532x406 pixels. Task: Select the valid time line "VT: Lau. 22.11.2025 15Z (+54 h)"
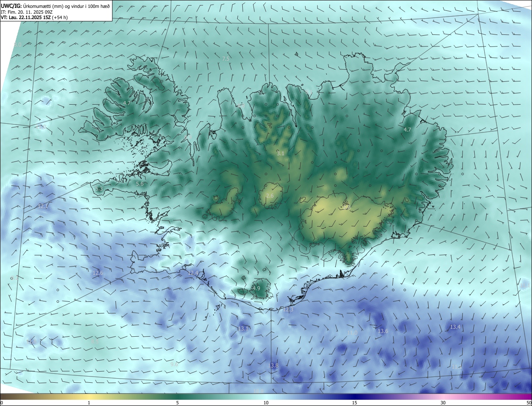pos(34,17)
